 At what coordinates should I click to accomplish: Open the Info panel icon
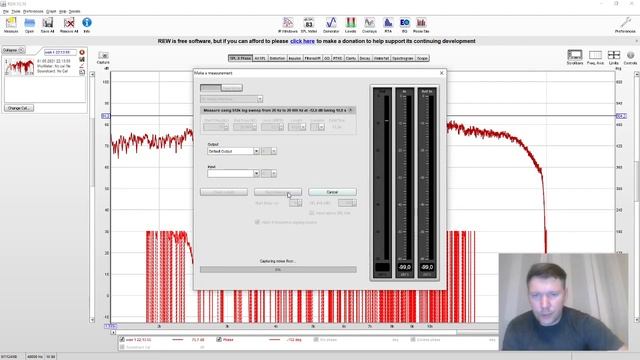click(x=87, y=24)
